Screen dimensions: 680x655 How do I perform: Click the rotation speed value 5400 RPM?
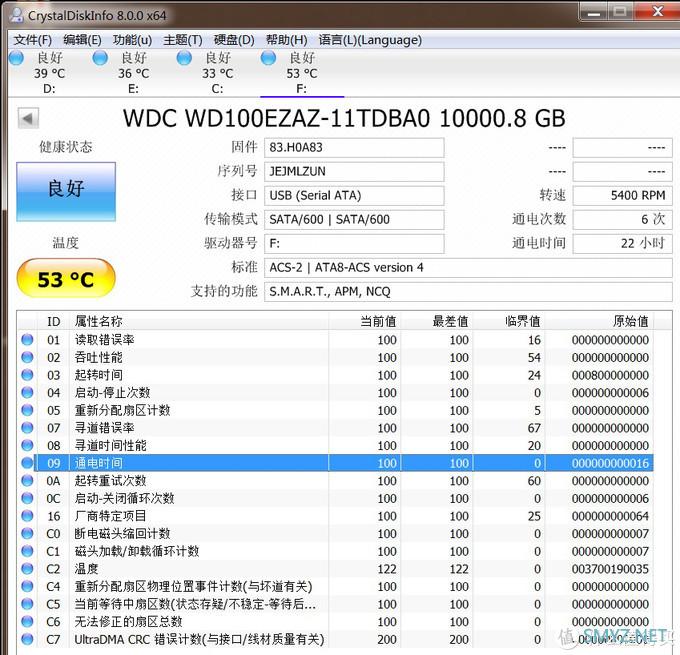[x=622, y=196]
